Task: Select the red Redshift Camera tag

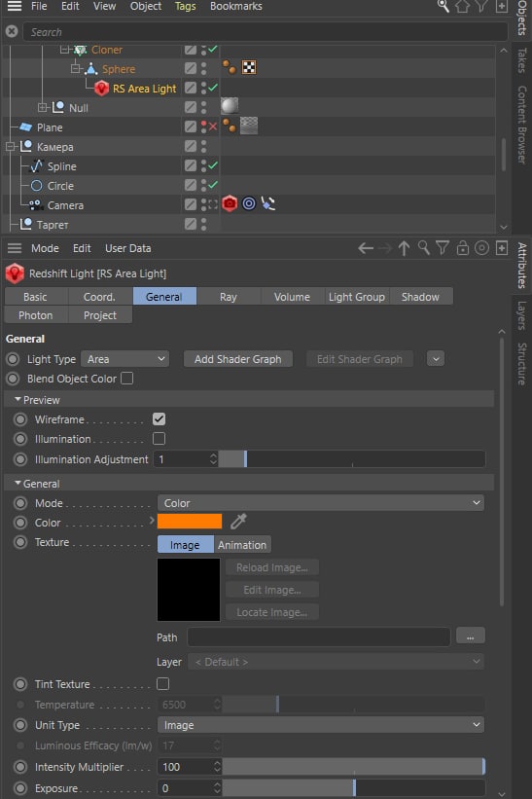Action: [x=230, y=203]
